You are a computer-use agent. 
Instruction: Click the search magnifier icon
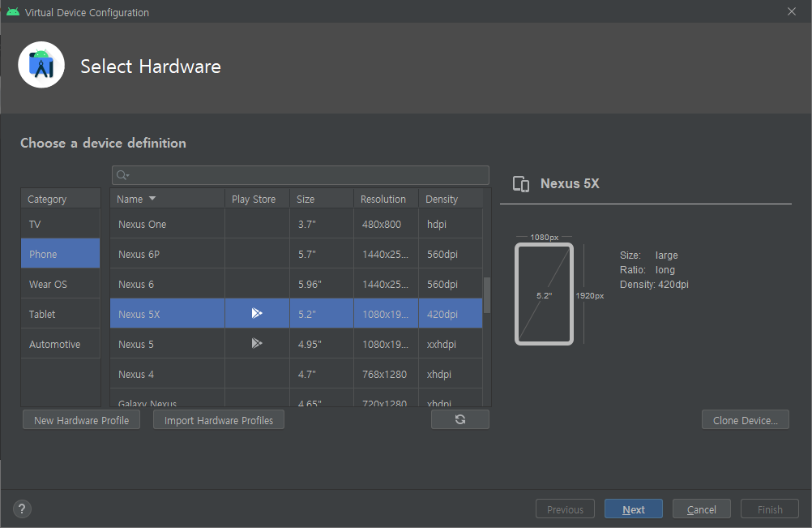click(x=122, y=175)
